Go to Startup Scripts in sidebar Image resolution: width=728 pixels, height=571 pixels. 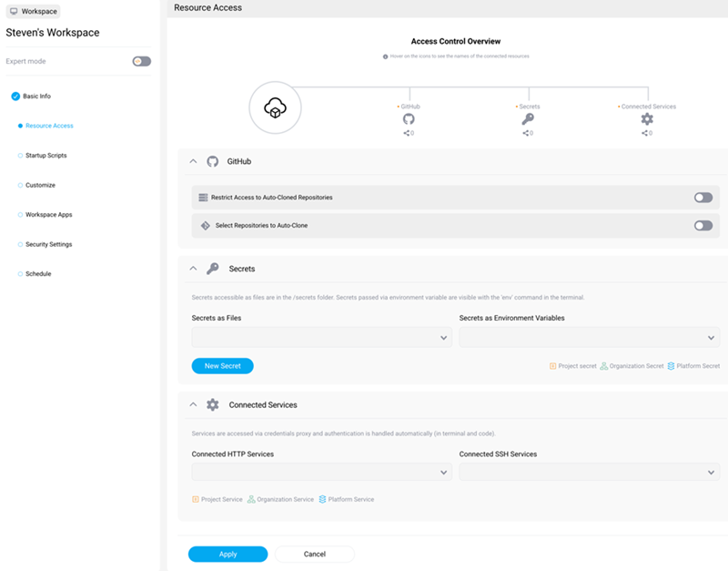(x=45, y=156)
